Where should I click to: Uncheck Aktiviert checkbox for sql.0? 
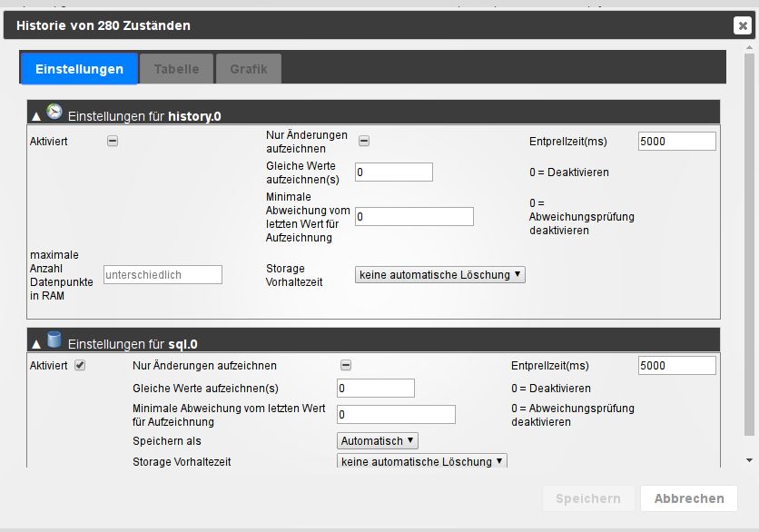pyautogui.click(x=80, y=365)
